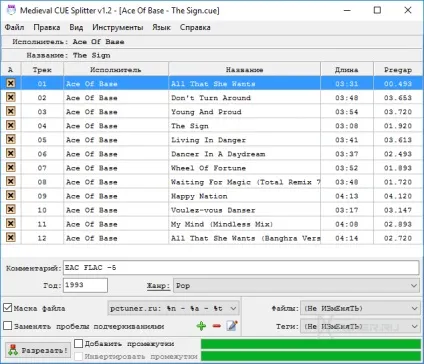Click the Название The Sign header field
Screen dimensions: 424x364
click(x=212, y=55)
